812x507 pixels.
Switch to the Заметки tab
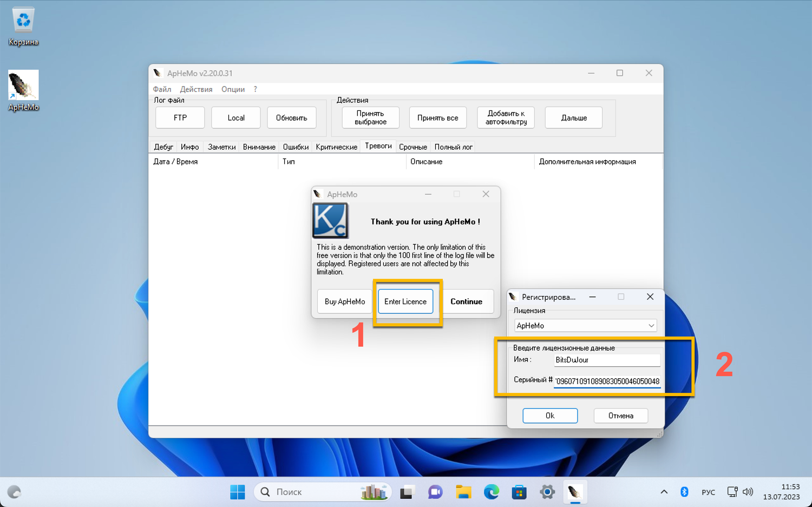(x=222, y=147)
